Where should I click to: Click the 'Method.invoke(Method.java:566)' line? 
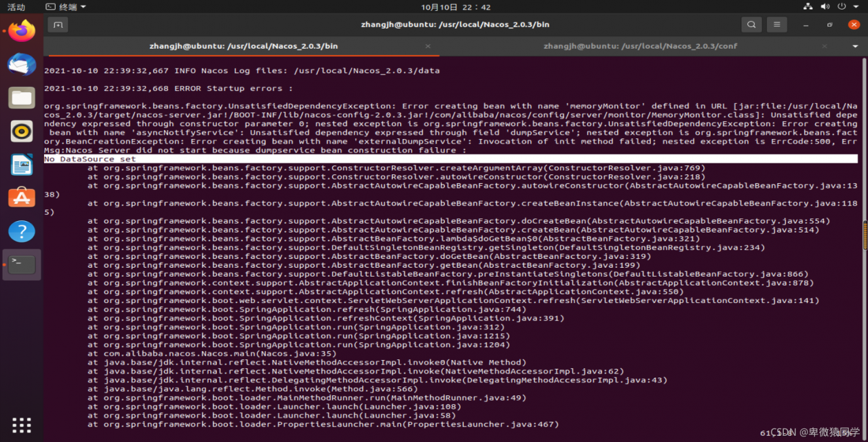click(252, 389)
